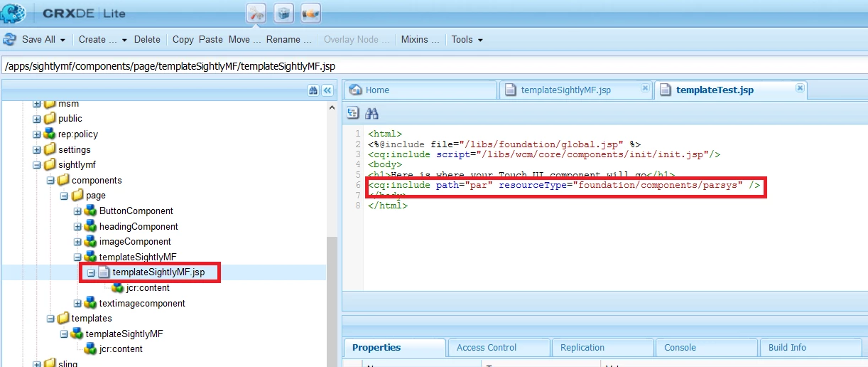
Task: Expand the imageComponent node
Action: (77, 242)
